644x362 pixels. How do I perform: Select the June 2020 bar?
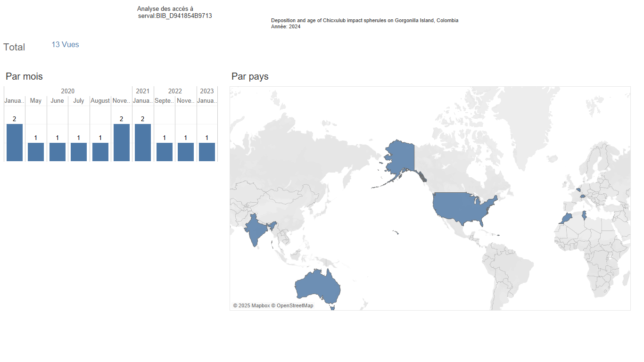(x=58, y=152)
